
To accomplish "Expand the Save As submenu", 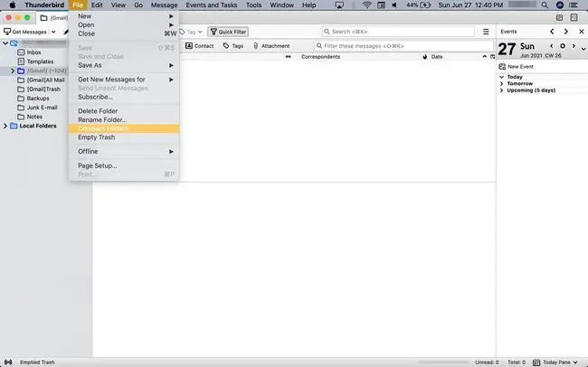I will coord(124,65).
